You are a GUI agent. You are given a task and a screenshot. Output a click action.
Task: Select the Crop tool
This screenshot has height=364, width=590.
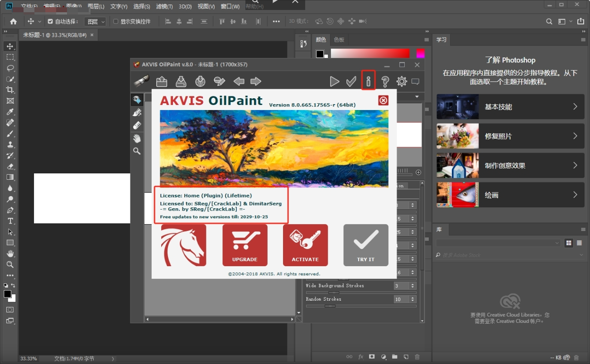(x=10, y=90)
